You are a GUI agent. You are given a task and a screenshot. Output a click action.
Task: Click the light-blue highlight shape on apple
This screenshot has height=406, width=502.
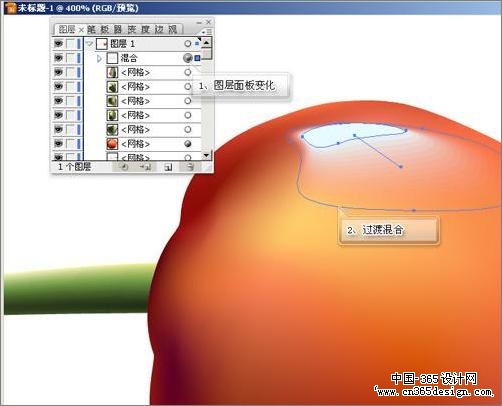[x=353, y=135]
